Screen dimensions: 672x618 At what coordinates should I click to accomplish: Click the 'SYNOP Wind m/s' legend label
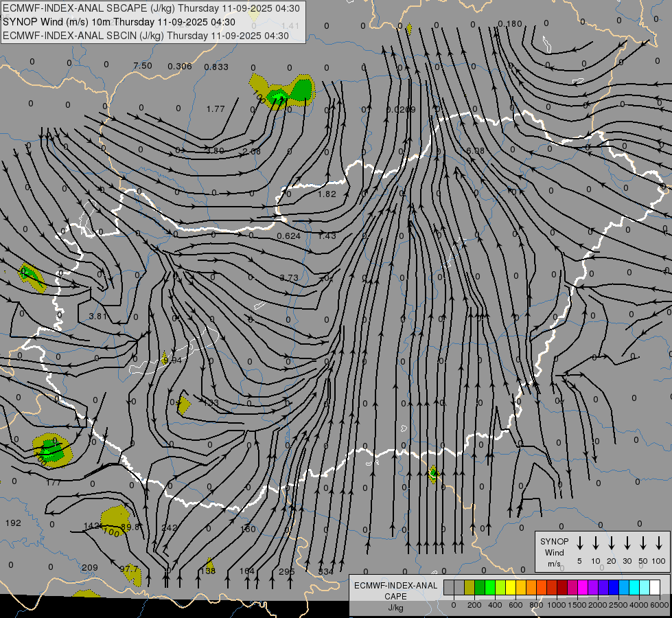tap(554, 552)
